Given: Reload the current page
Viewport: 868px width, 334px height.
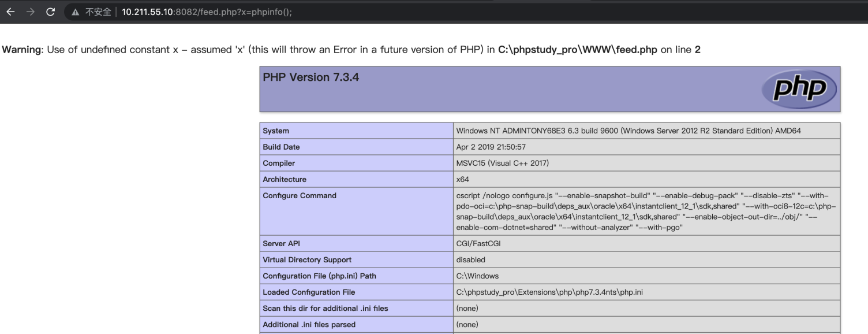Looking at the screenshot, I should pyautogui.click(x=50, y=12).
